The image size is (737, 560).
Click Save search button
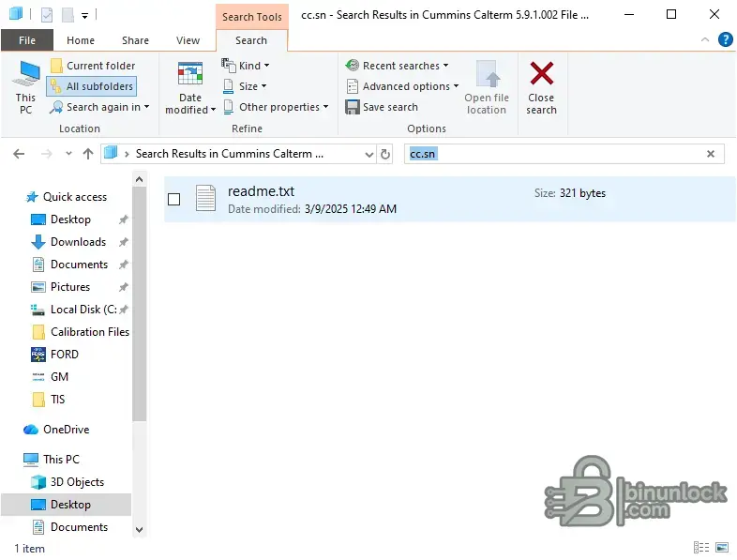pos(382,107)
